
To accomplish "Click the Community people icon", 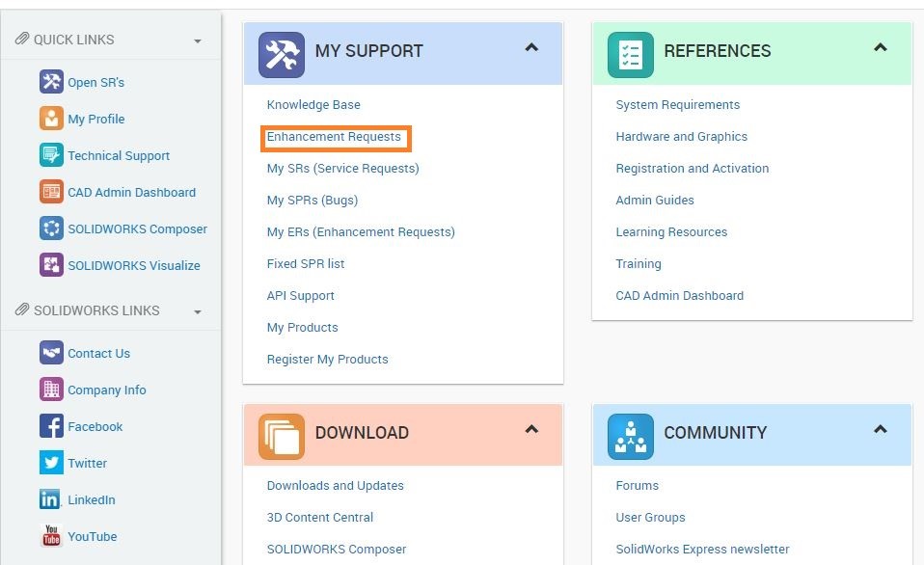I will [x=631, y=437].
